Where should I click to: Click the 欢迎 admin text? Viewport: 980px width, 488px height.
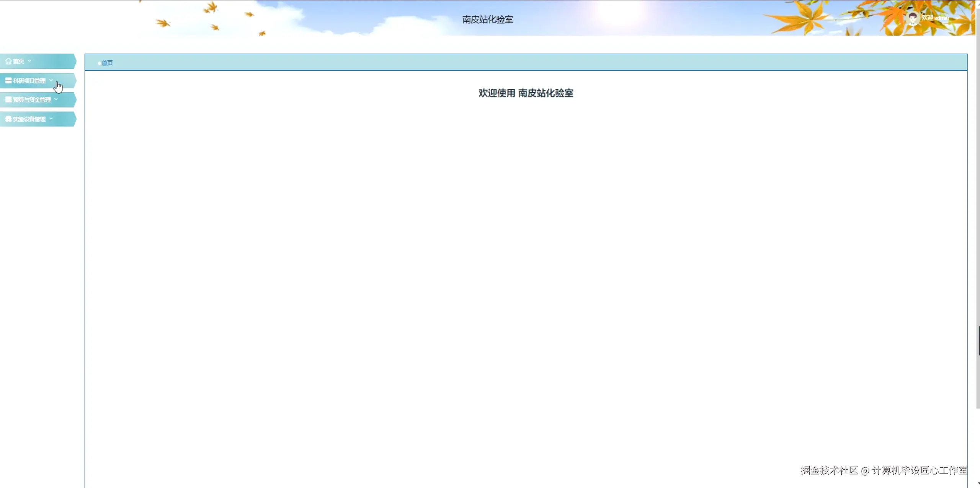935,18
